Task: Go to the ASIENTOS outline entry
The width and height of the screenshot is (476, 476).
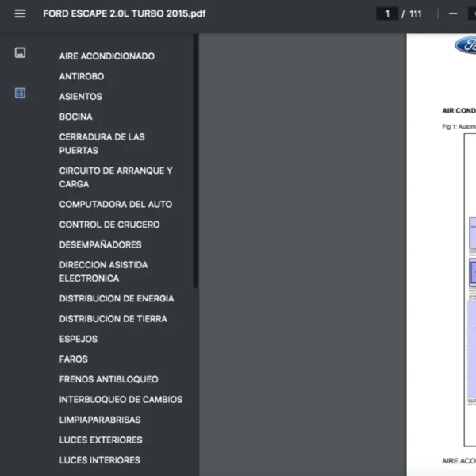Action: point(80,97)
